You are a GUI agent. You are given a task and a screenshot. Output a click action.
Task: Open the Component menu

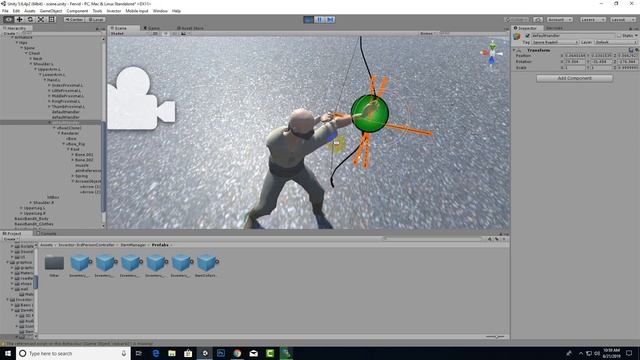[x=77, y=11]
